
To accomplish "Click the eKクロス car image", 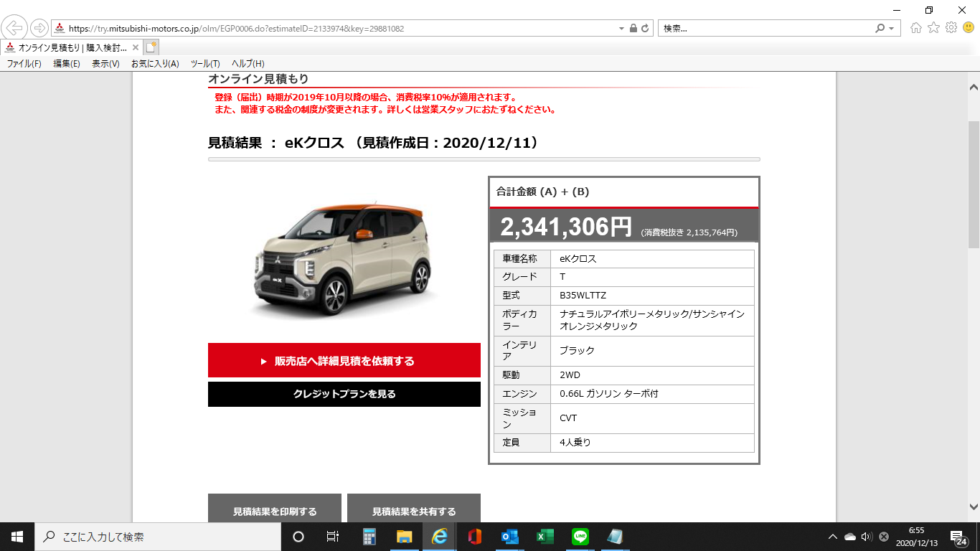I will [x=343, y=258].
